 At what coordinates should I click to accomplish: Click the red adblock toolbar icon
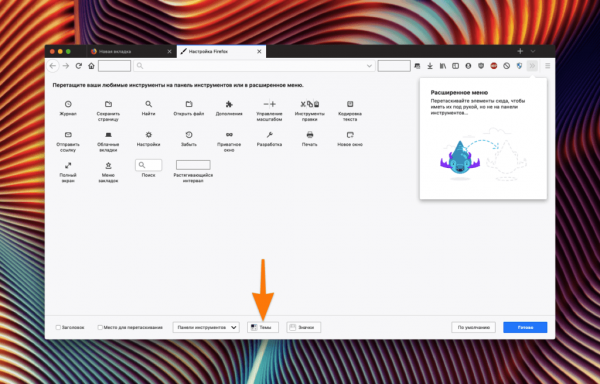pyautogui.click(x=494, y=66)
